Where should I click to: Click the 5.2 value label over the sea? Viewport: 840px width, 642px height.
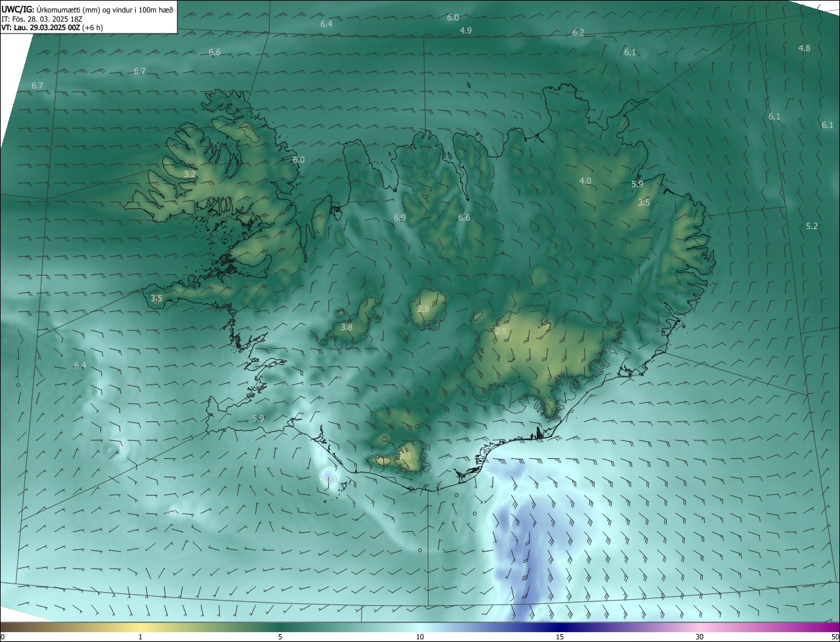(812, 226)
